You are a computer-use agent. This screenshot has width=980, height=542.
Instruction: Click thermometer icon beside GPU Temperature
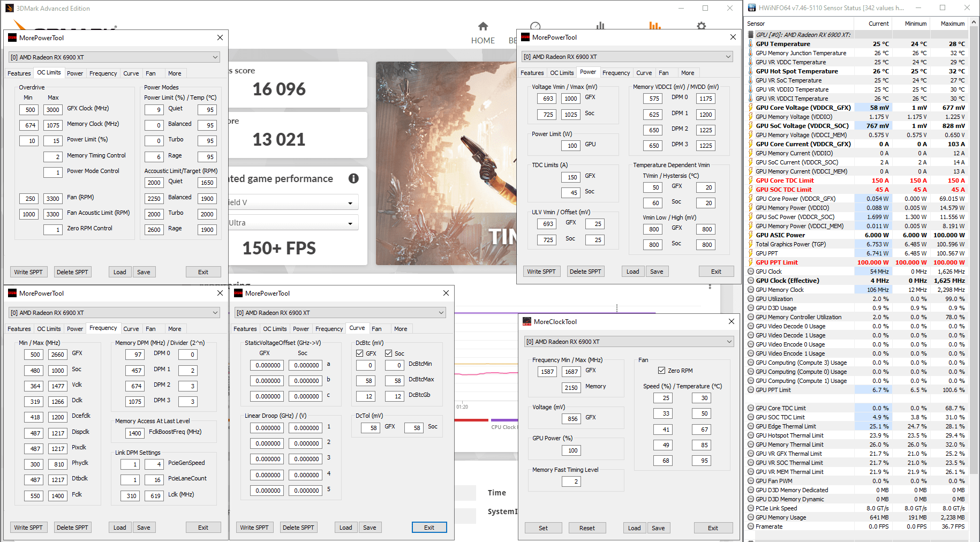click(x=751, y=44)
